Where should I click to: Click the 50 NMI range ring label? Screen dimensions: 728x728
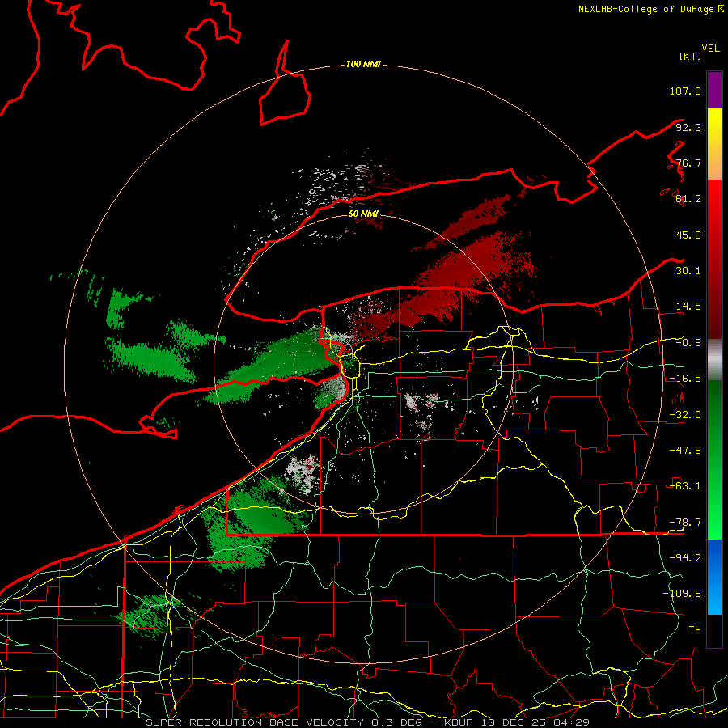coord(363,214)
